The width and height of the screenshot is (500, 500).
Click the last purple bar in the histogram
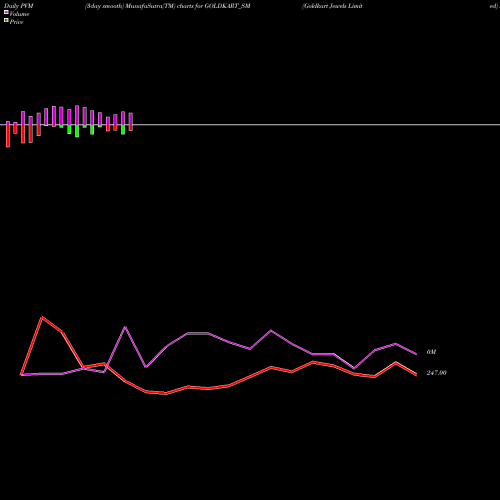pos(131,119)
